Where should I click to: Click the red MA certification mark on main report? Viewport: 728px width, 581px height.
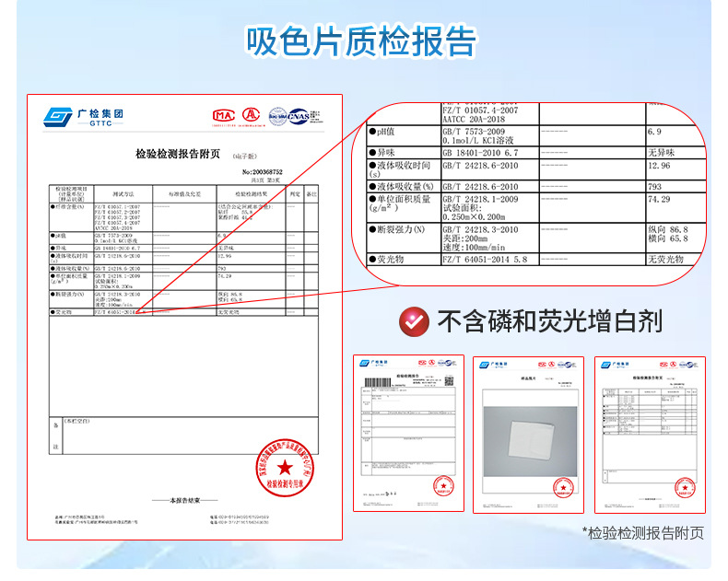[224, 115]
